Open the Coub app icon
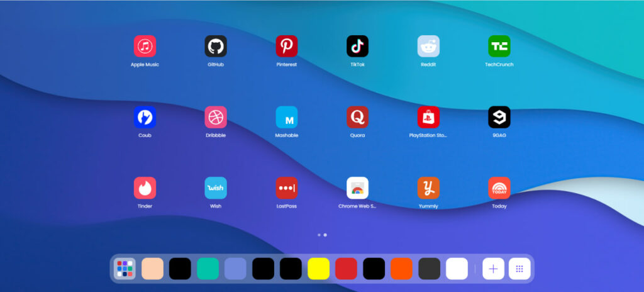The image size is (644, 292). tap(145, 117)
